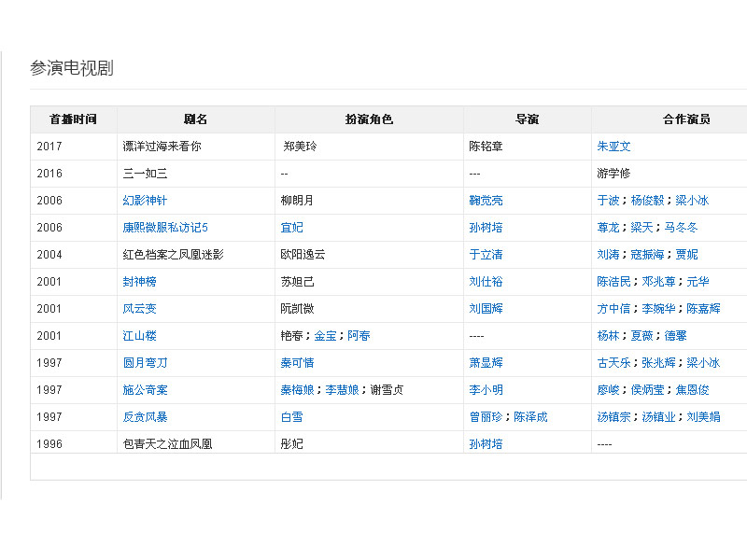Click the 宜妃 role link
The width and height of the screenshot is (747, 560).
click(x=291, y=228)
